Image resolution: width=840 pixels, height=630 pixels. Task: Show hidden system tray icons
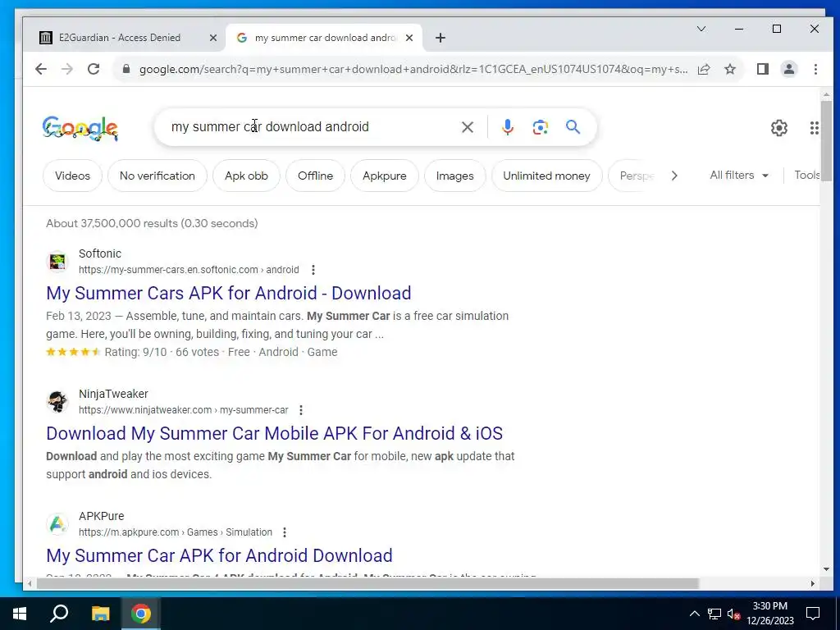pyautogui.click(x=694, y=614)
